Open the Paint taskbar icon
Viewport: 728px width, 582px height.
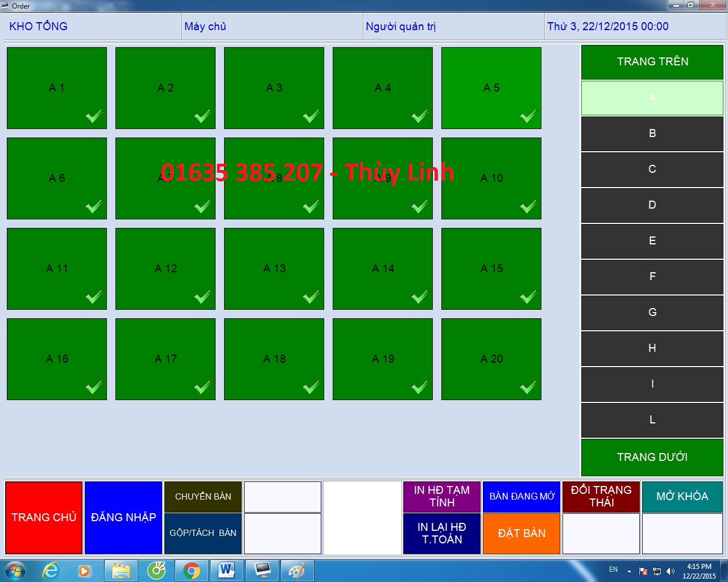click(x=297, y=570)
